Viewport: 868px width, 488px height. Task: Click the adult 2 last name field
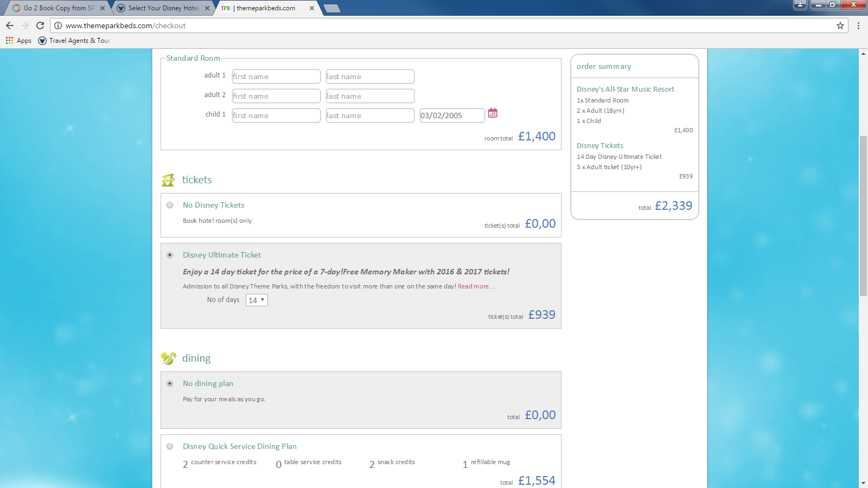tap(370, 96)
